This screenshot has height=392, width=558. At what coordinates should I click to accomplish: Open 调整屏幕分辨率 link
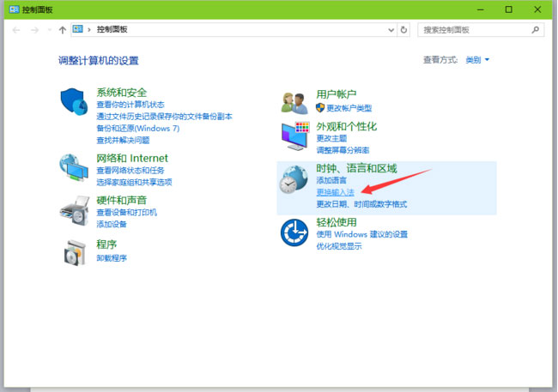343,150
